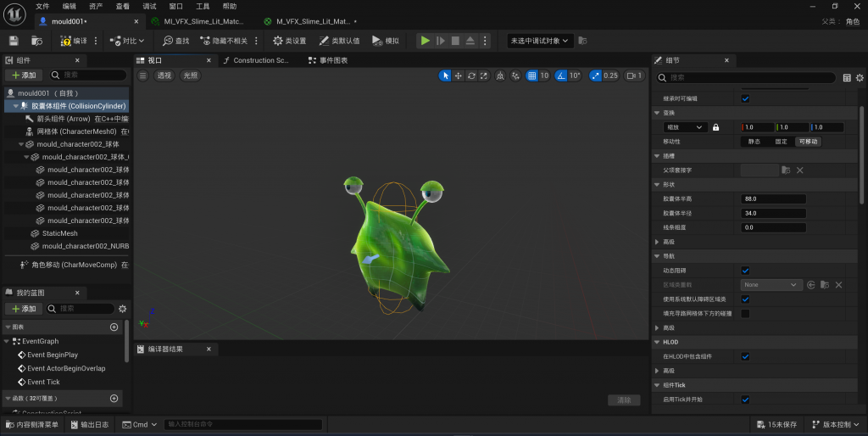Set mobility to 静态
This screenshot has width=868, height=436.
[x=754, y=142]
